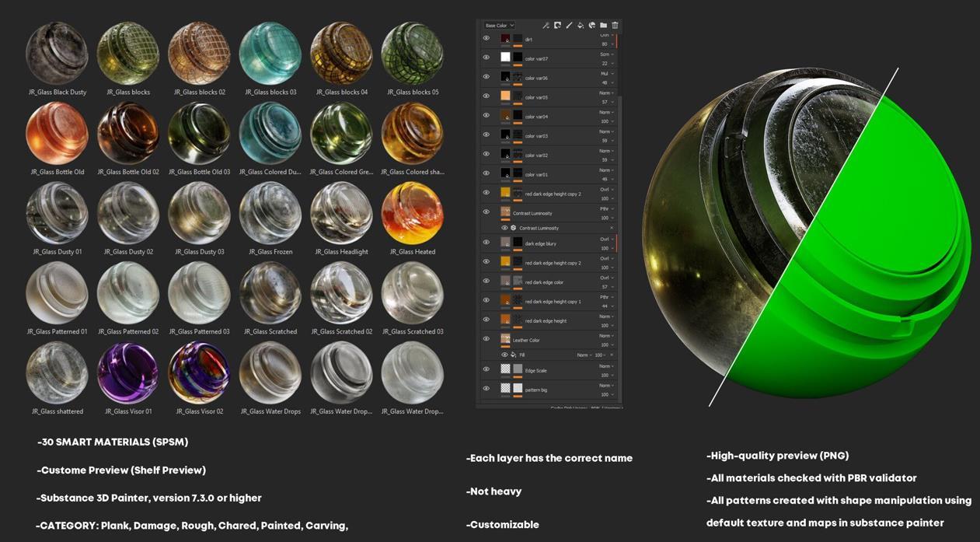Hide the dirt layer

pos(487,38)
